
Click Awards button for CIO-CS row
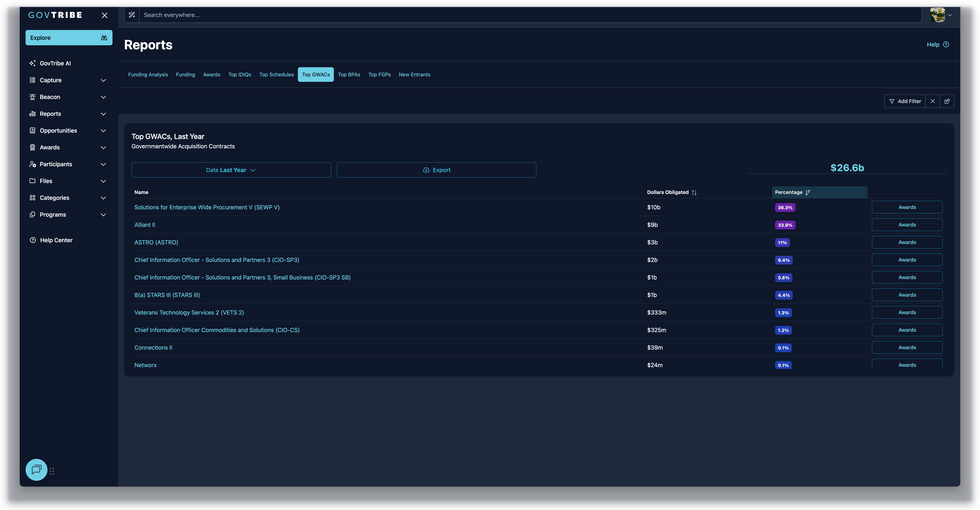tap(907, 330)
